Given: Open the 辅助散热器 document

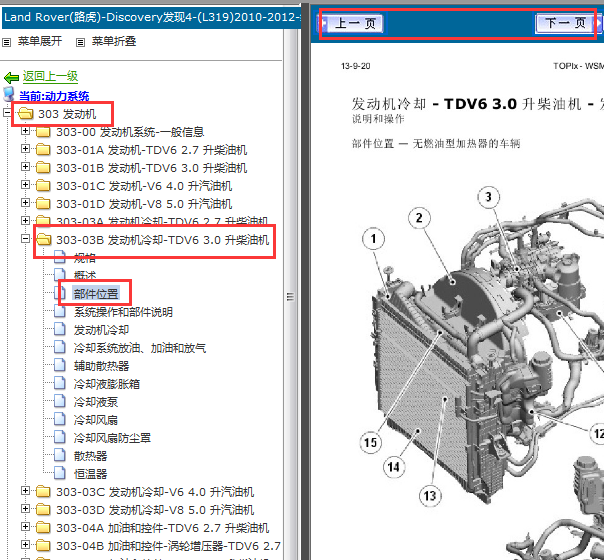Looking at the screenshot, I should tap(101, 366).
